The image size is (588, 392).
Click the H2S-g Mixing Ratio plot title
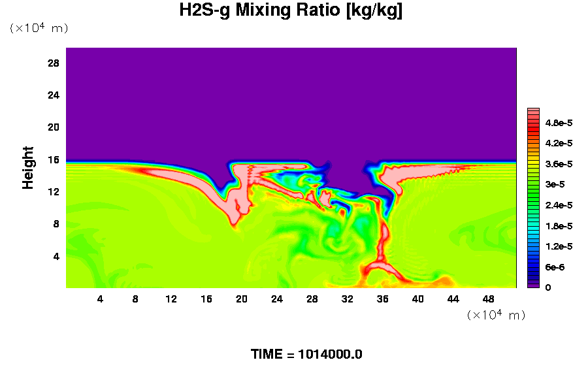coord(291,10)
